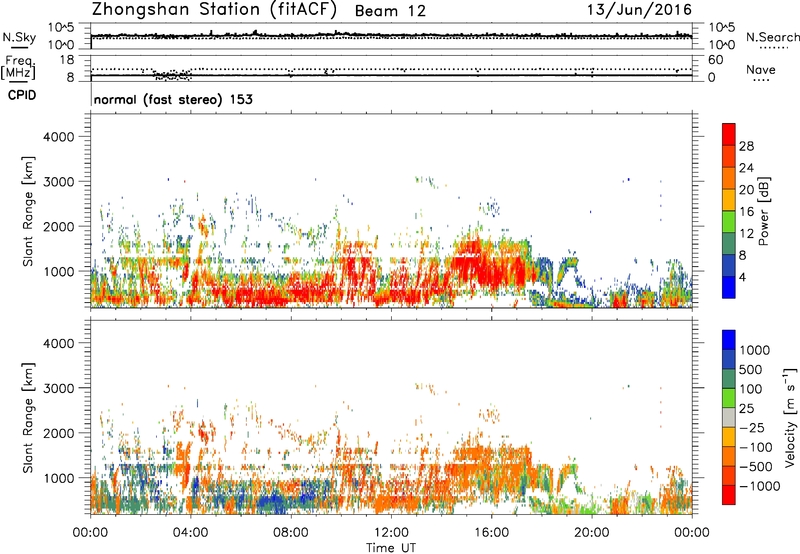Viewport: 800px width, 554px height.
Task: Click the '100' tick on Velocity colorbar
Action: tap(751, 389)
